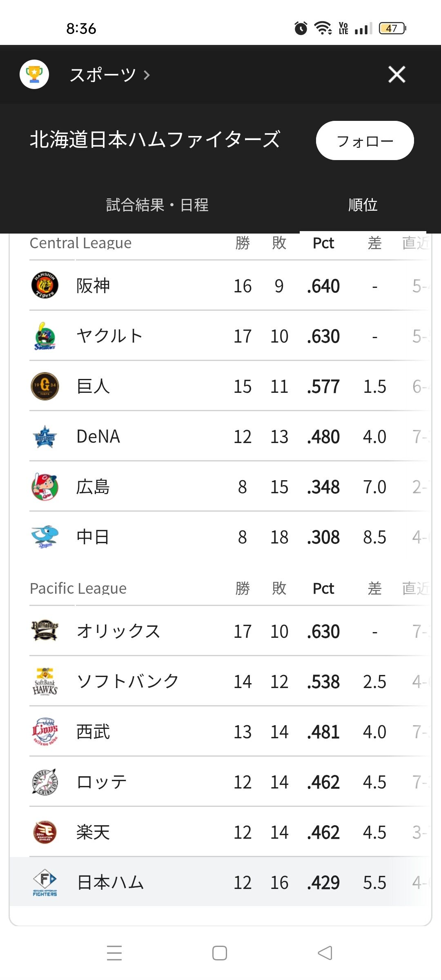
Task: Switch to the 試合結果・日程 tab
Action: click(x=157, y=205)
